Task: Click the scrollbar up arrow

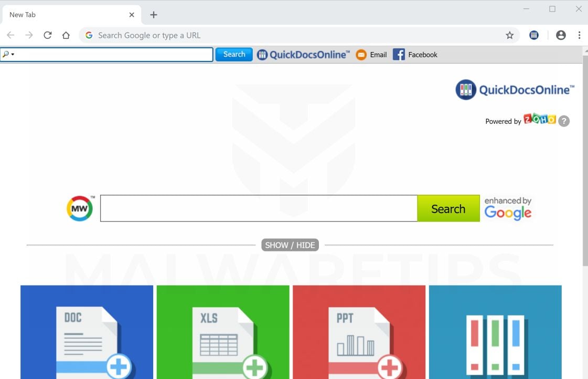Action: click(x=585, y=50)
